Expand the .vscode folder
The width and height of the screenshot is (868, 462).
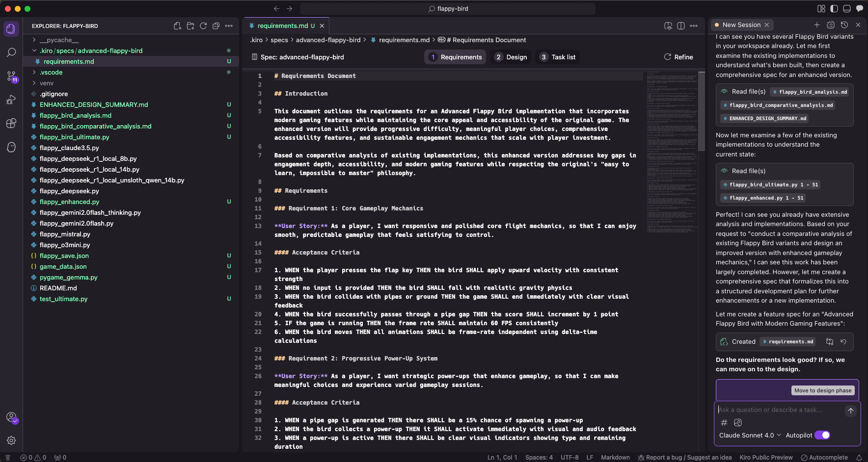click(131, 72)
